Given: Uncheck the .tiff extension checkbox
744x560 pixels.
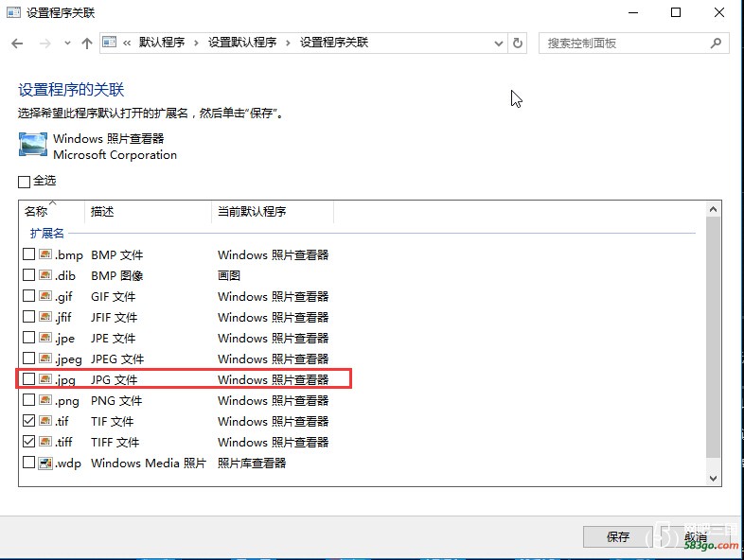Looking at the screenshot, I should pos(29,442).
